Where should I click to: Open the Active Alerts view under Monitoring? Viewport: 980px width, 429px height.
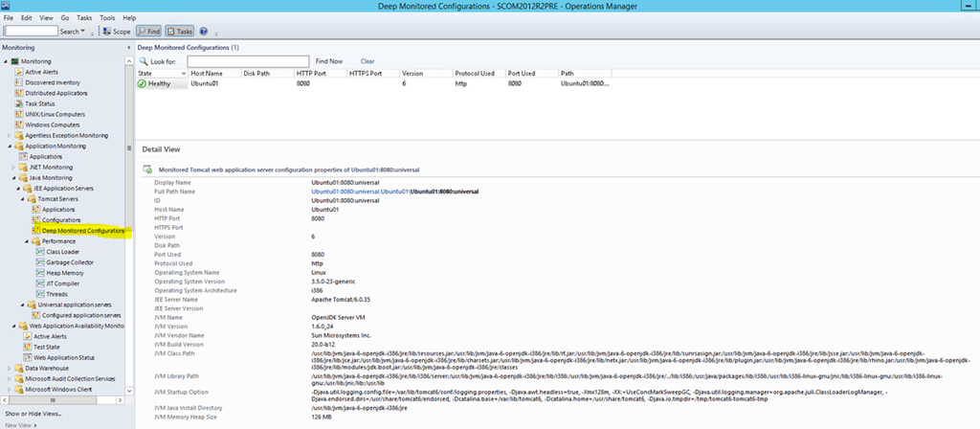point(41,72)
